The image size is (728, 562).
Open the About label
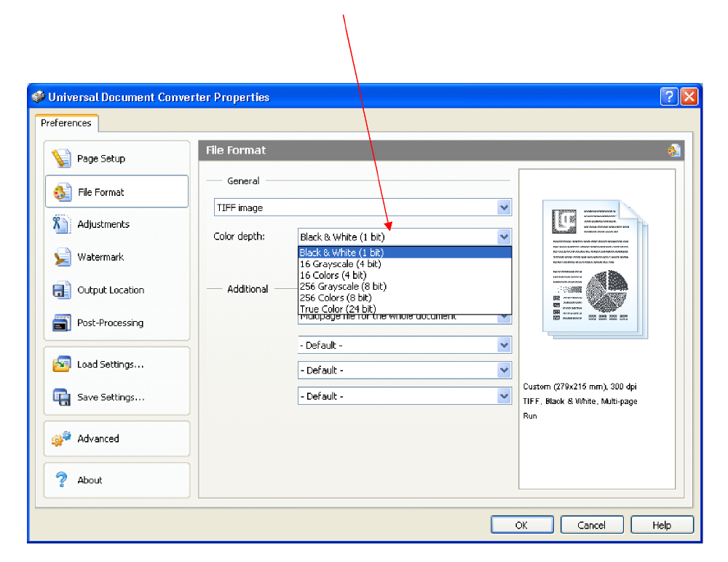pyautogui.click(x=90, y=480)
